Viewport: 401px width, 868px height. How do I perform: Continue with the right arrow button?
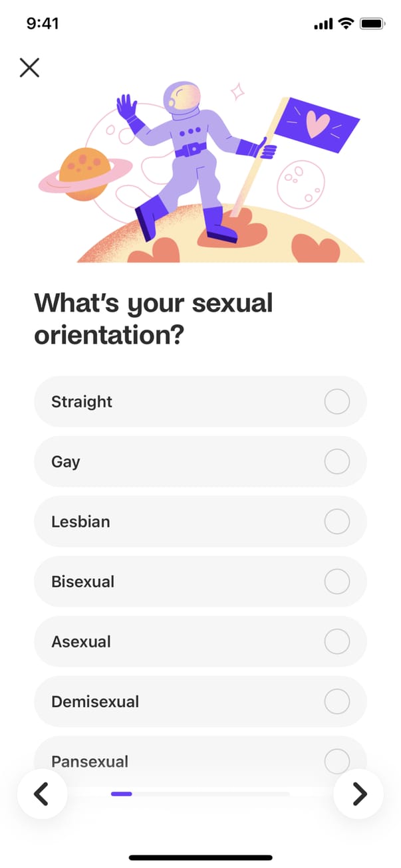pos(358,793)
